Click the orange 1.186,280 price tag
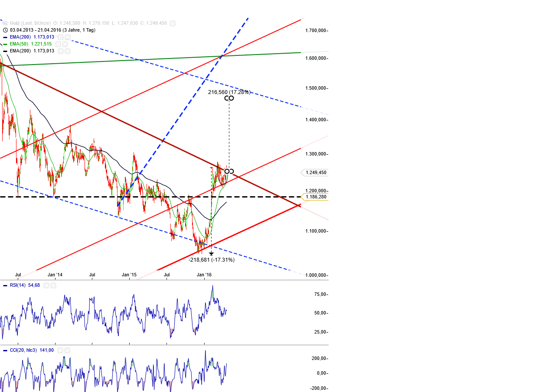This screenshot has width=535, height=392. coord(316,197)
